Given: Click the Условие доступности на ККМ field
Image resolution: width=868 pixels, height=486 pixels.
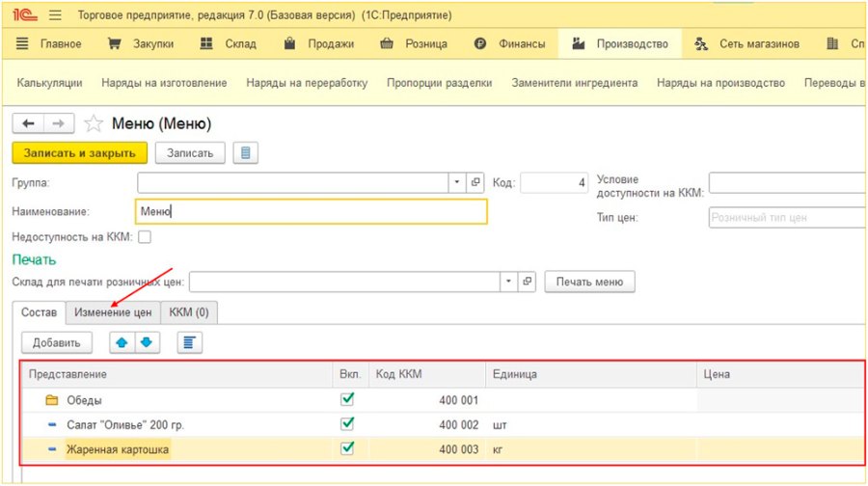Looking at the screenshot, I should click(x=787, y=182).
